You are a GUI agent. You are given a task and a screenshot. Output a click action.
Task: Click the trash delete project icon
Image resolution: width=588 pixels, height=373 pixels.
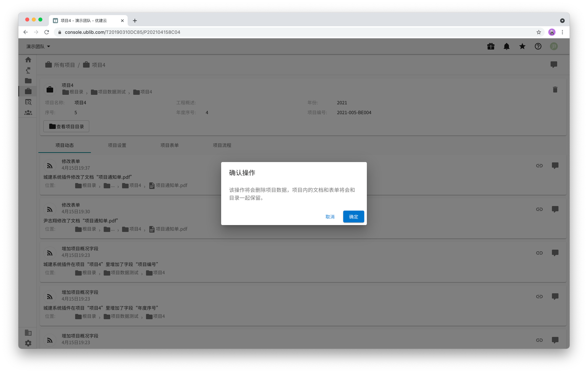coord(555,90)
